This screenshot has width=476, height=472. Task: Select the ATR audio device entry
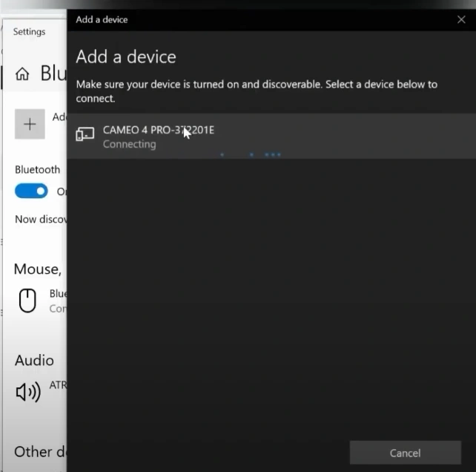pyautogui.click(x=58, y=386)
